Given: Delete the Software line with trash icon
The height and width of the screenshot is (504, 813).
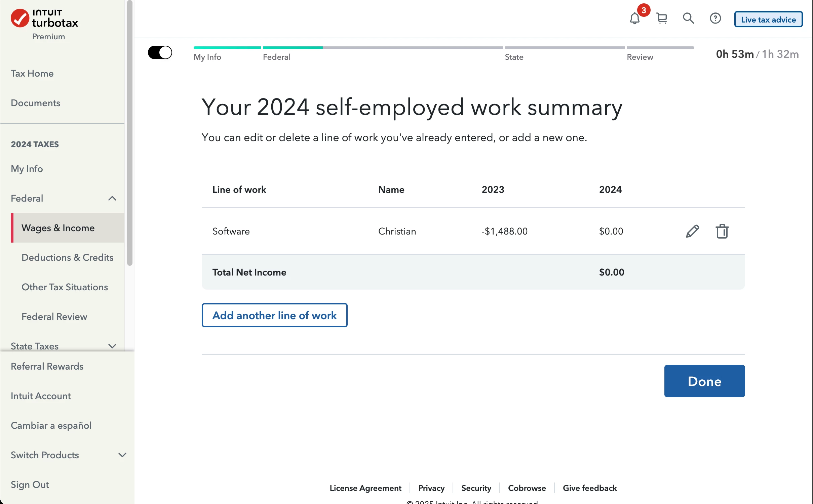Looking at the screenshot, I should point(722,231).
